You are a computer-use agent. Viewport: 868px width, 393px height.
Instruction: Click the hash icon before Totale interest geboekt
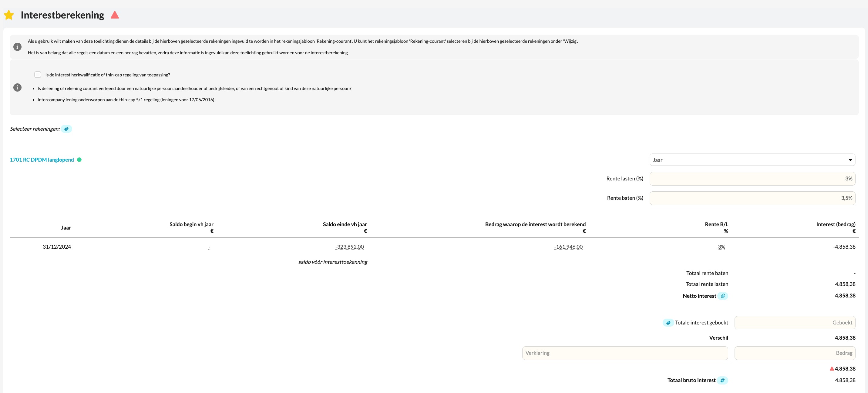point(668,323)
